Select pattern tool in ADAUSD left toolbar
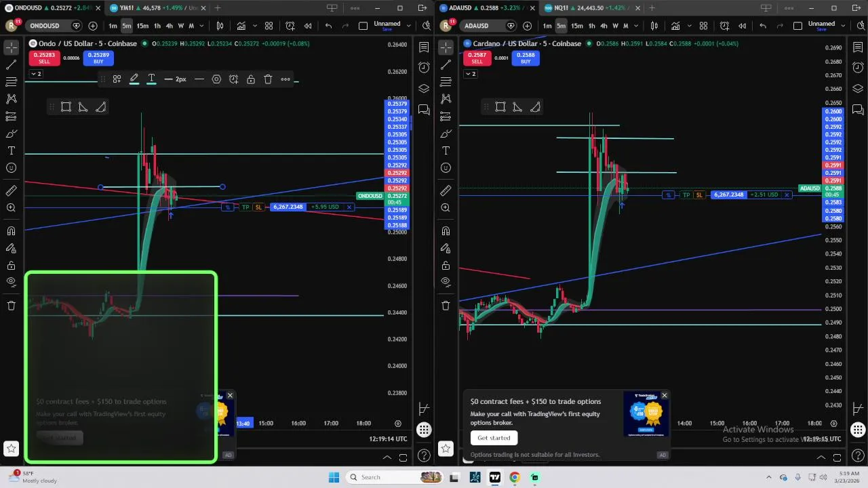The width and height of the screenshot is (868, 488). tap(446, 98)
